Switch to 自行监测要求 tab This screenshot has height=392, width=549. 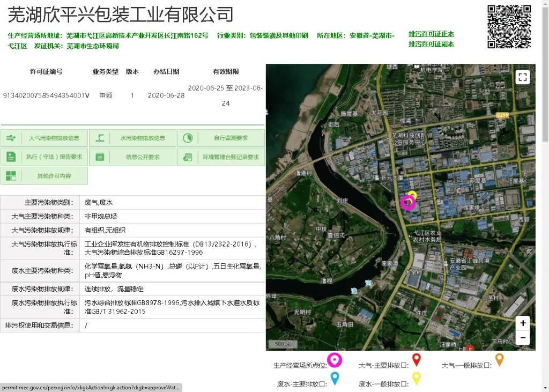[x=221, y=138]
